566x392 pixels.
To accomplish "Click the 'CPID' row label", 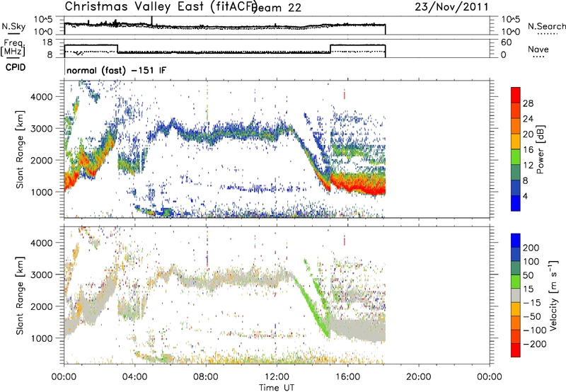I will (x=16, y=67).
